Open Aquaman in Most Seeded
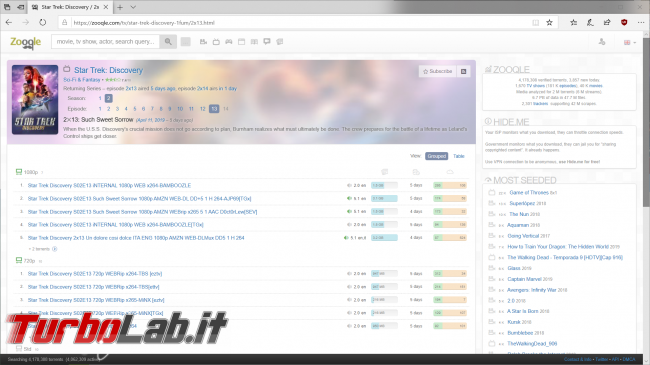Image resolution: width=650 pixels, height=365 pixels. click(x=518, y=225)
